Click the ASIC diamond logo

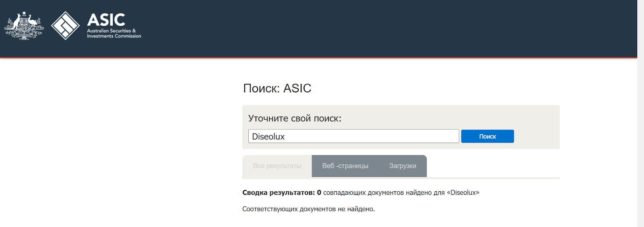(66, 26)
